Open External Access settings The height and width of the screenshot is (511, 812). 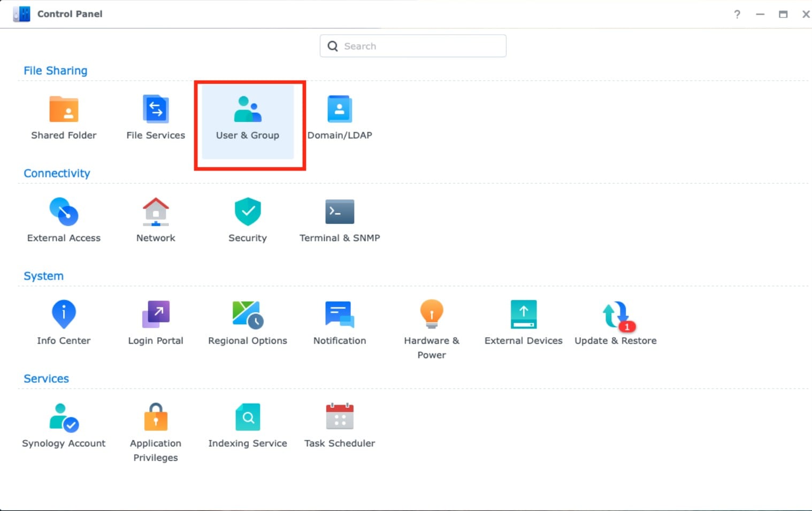tap(64, 213)
